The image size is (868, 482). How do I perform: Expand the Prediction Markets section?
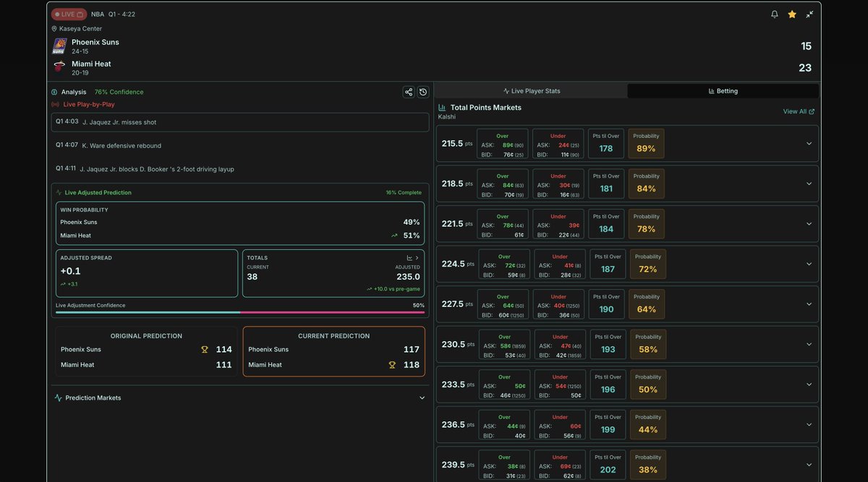(422, 398)
